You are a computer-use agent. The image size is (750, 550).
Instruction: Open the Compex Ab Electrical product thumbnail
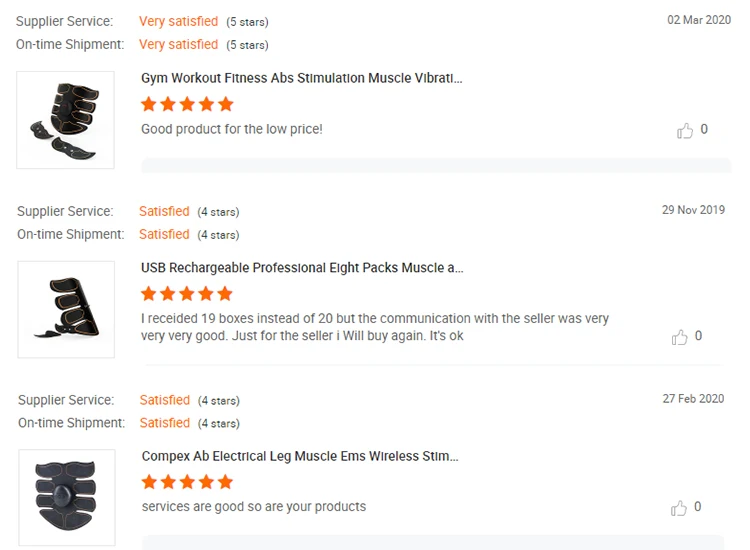pos(66,497)
